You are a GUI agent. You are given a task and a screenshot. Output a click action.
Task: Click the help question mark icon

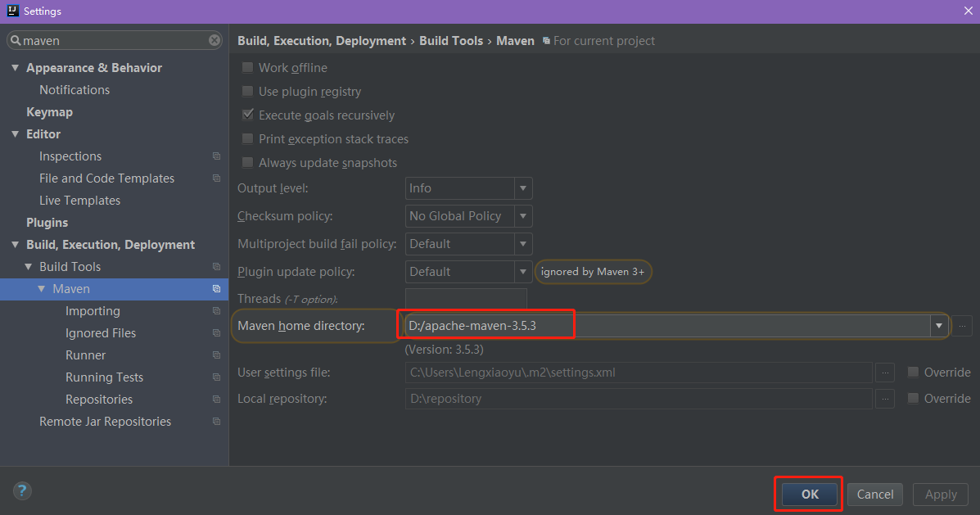[22, 491]
